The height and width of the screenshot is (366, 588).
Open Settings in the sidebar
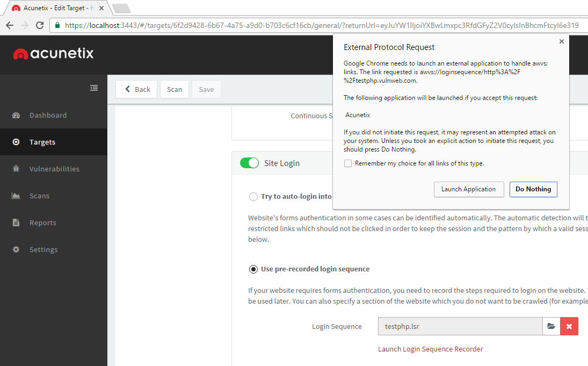pyautogui.click(x=54, y=249)
